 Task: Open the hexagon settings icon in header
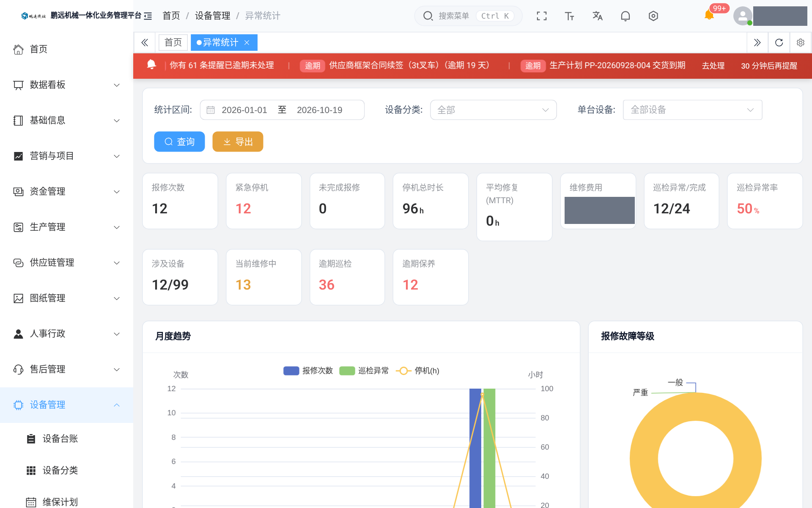(653, 16)
